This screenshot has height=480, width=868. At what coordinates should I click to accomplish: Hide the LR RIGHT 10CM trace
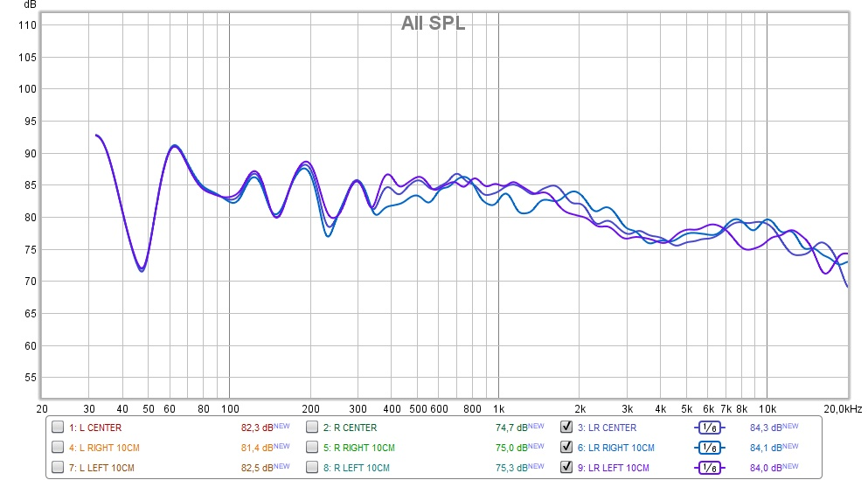click(x=566, y=447)
